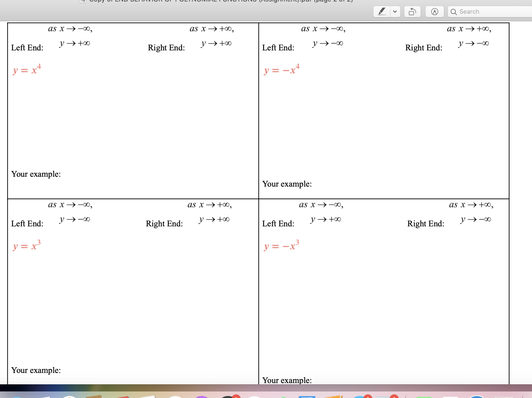This screenshot has height=398, width=532.
Task: Click 'Right End:' label in y = −x³ box
Action: click(426, 224)
